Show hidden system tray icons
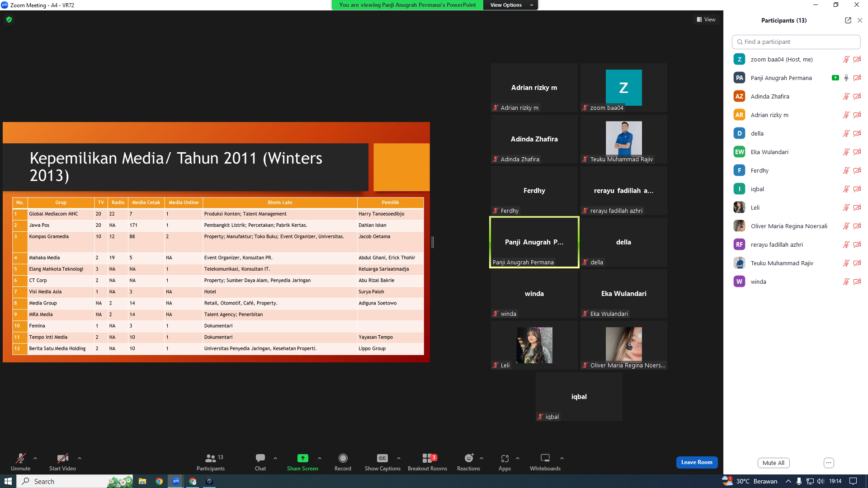The image size is (868, 488). 788,481
